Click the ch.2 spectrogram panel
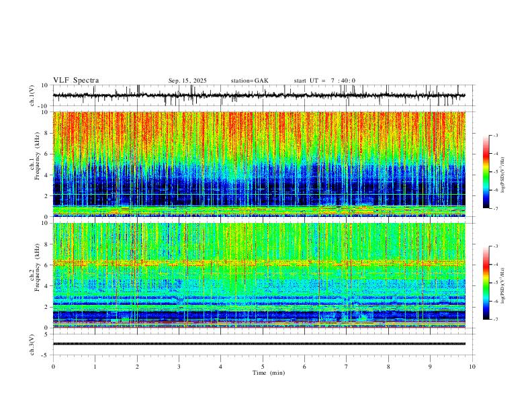Viewport: 532px width, 411px height. [x=259, y=275]
